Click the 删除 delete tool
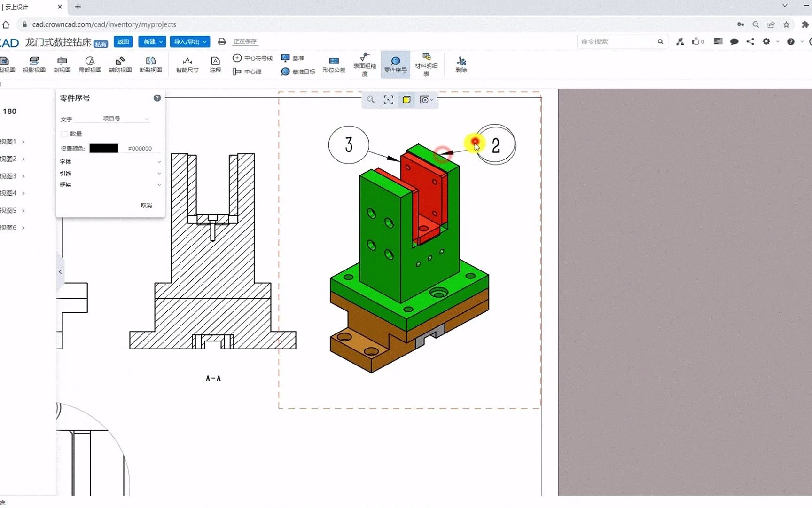Screen dimensions: 812x508 coord(460,64)
